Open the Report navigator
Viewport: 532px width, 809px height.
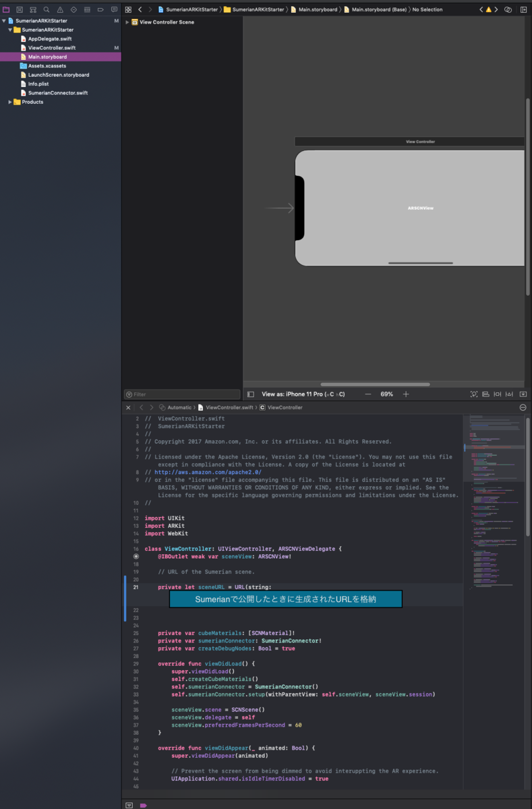[x=114, y=9]
